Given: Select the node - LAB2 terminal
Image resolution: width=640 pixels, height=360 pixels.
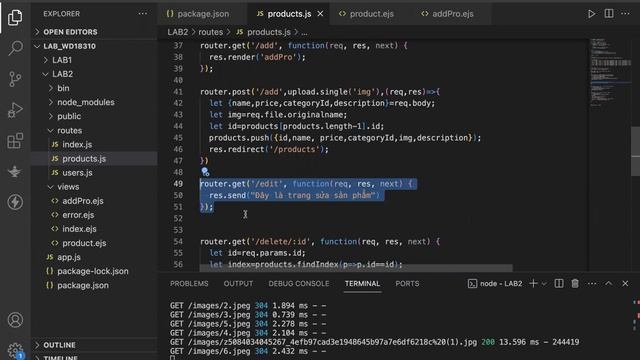Looking at the screenshot, I should pos(495,283).
